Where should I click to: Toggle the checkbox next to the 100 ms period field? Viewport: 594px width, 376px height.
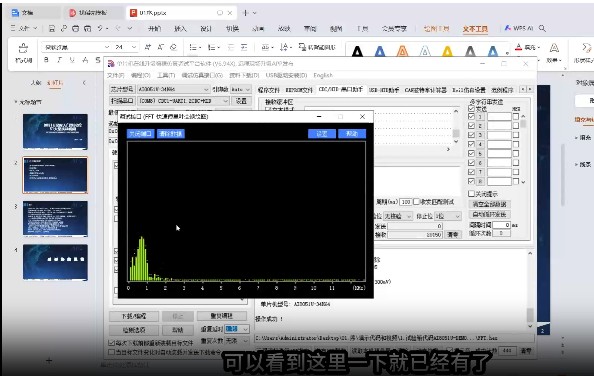coord(416,202)
